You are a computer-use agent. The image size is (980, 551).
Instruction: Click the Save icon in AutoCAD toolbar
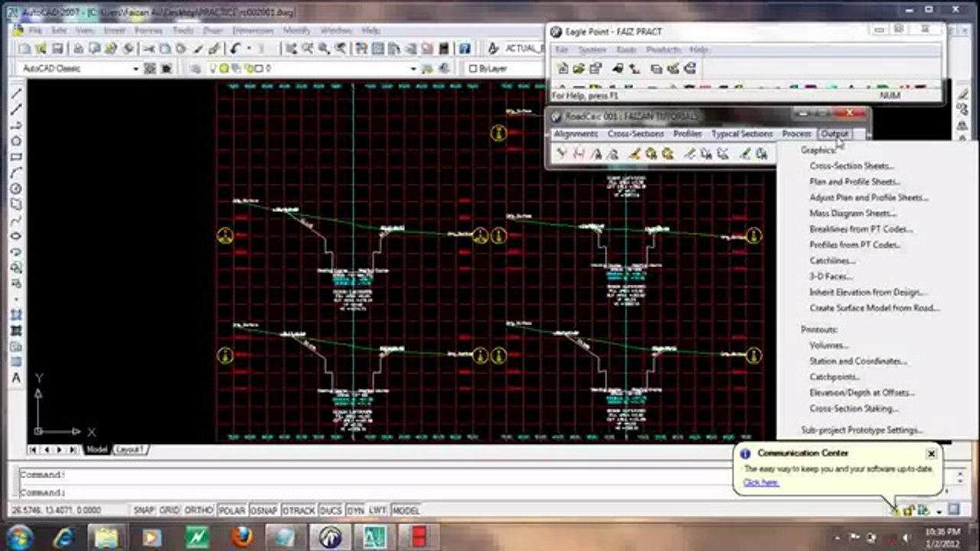point(57,48)
